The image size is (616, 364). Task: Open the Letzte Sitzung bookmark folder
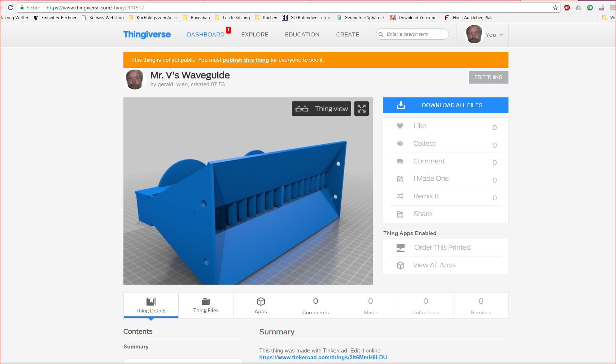coord(232,18)
